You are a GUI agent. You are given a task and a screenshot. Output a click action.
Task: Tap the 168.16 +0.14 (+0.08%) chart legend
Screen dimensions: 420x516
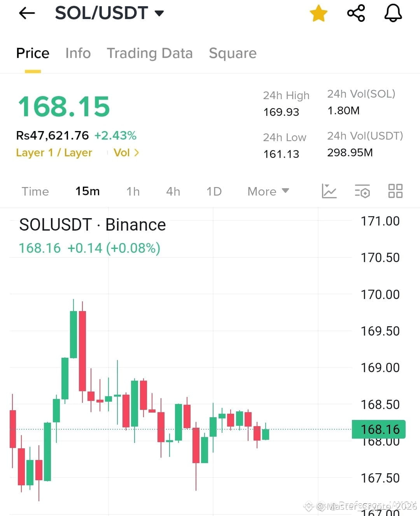[89, 248]
